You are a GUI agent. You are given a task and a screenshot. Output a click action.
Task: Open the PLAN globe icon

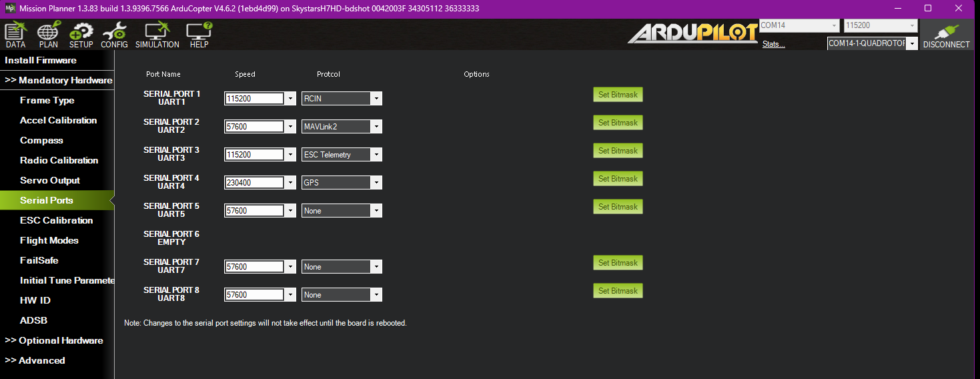pos(48,35)
